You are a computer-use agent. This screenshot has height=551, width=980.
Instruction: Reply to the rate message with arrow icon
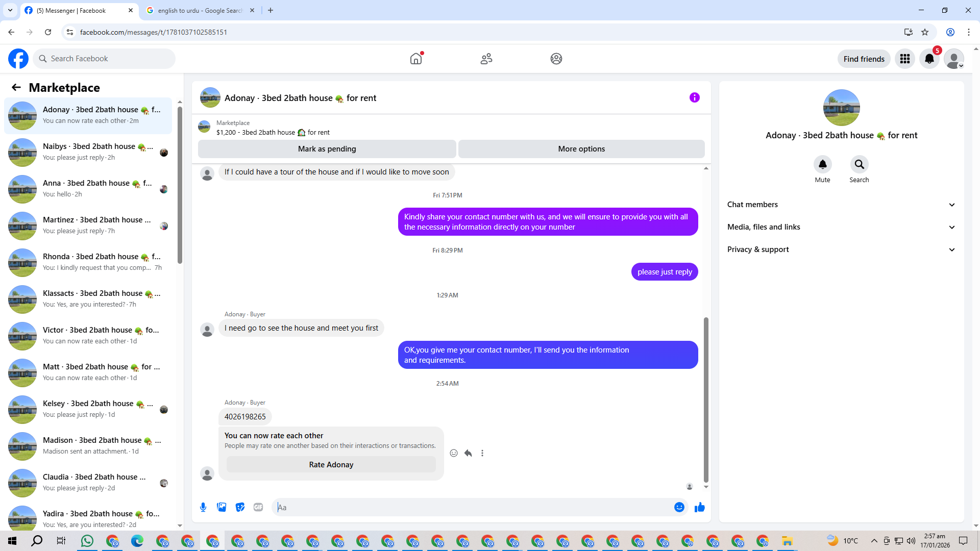coord(468,453)
